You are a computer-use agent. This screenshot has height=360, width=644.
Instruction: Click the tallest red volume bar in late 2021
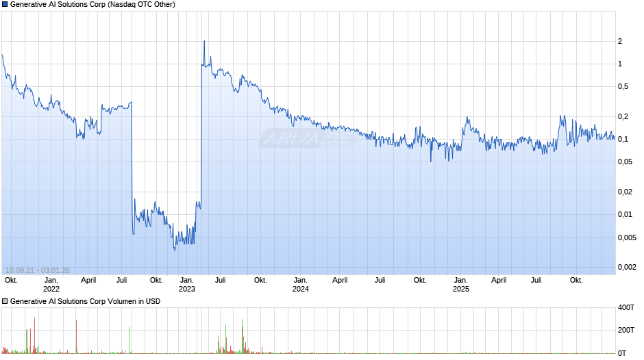(x=34, y=335)
